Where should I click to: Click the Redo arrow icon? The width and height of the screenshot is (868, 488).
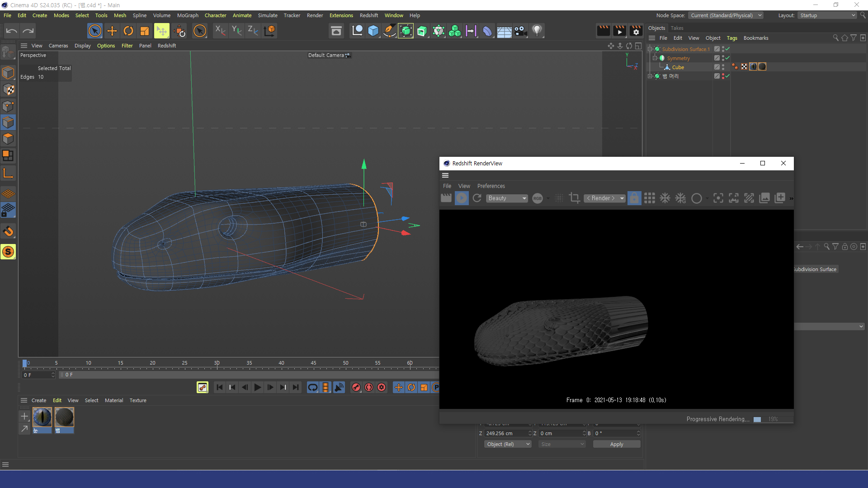[28, 31]
